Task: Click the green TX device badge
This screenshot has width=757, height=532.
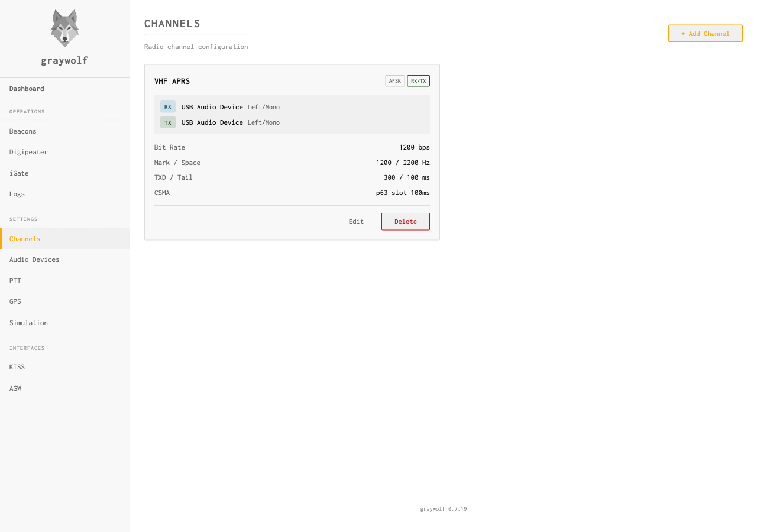Action: click(168, 122)
